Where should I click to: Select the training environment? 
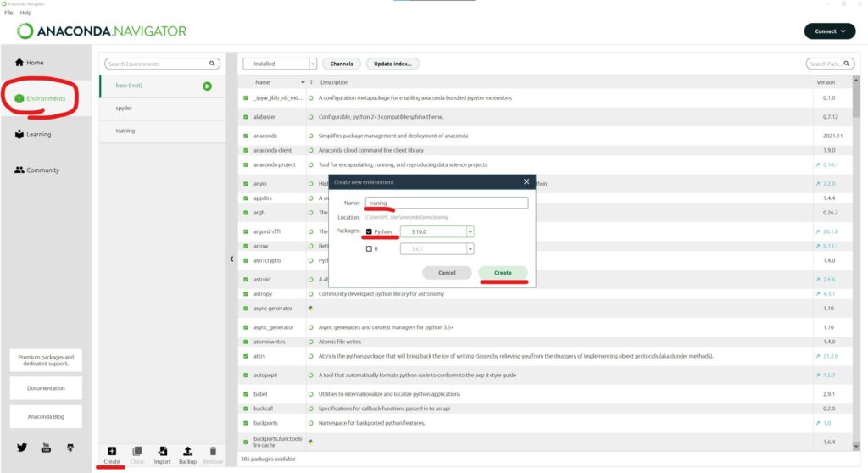point(163,131)
